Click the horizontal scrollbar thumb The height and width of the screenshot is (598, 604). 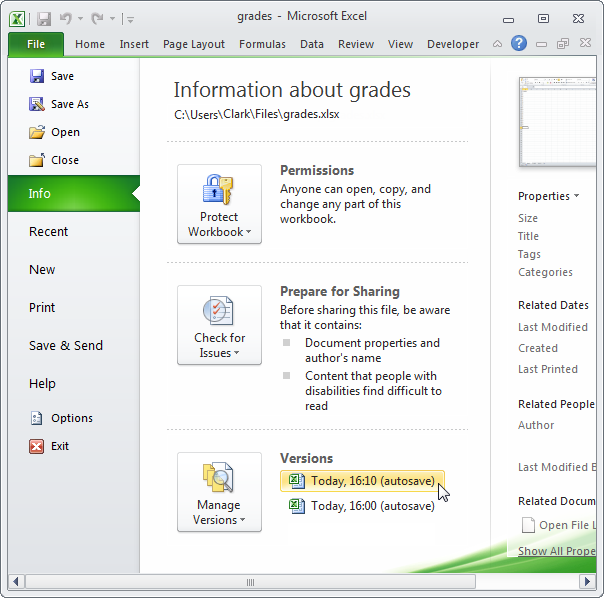click(x=250, y=582)
